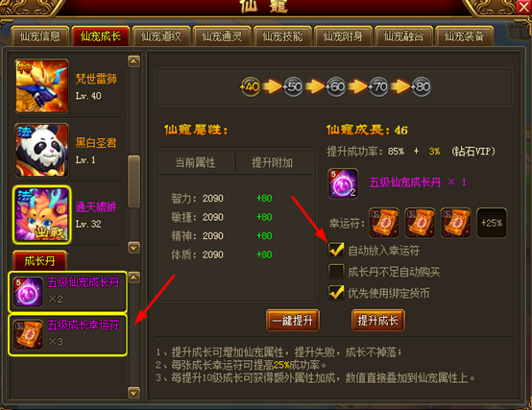Viewport: 532px width, 410px height.
Task: Click the first lucky charm slot icon
Action: (x=384, y=223)
